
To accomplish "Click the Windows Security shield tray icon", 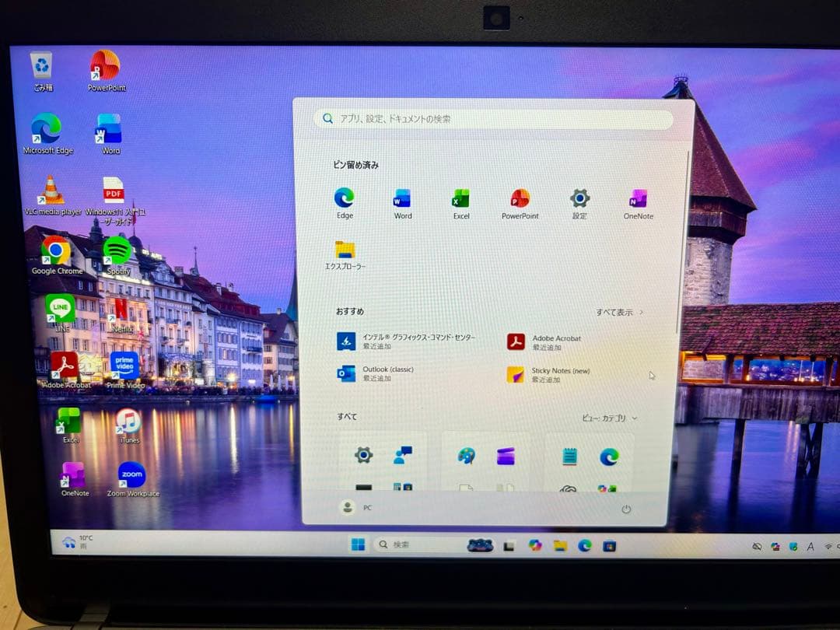I will click(793, 547).
